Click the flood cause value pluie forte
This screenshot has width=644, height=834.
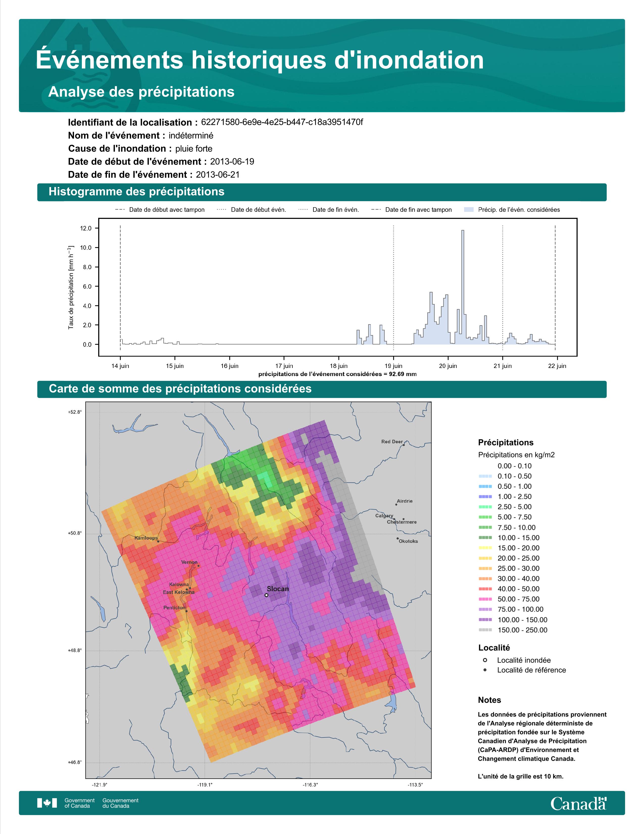[x=194, y=149]
